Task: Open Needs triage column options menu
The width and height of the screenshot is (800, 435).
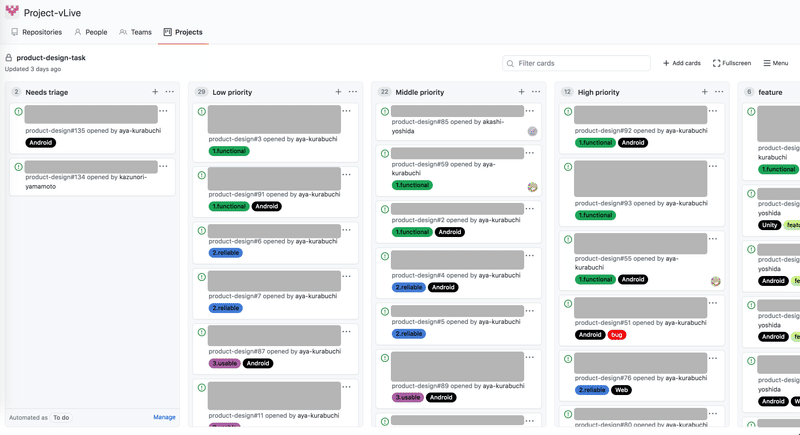Action: coord(170,92)
